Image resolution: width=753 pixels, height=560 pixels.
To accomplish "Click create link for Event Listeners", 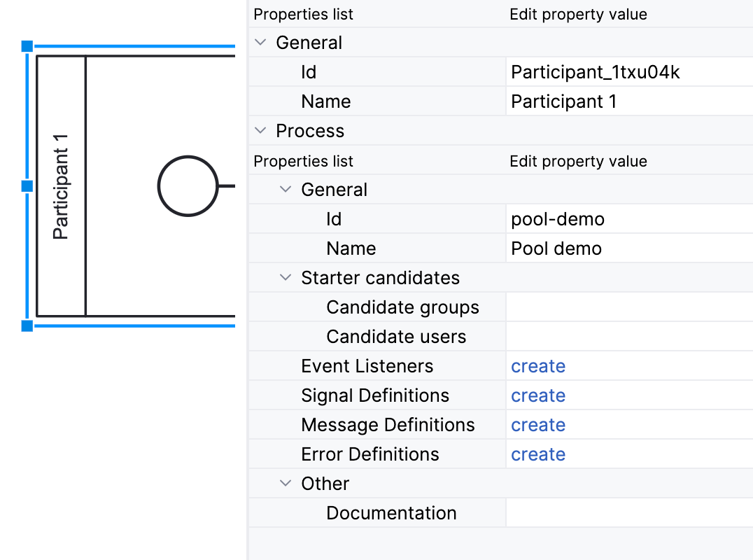I will click(537, 366).
